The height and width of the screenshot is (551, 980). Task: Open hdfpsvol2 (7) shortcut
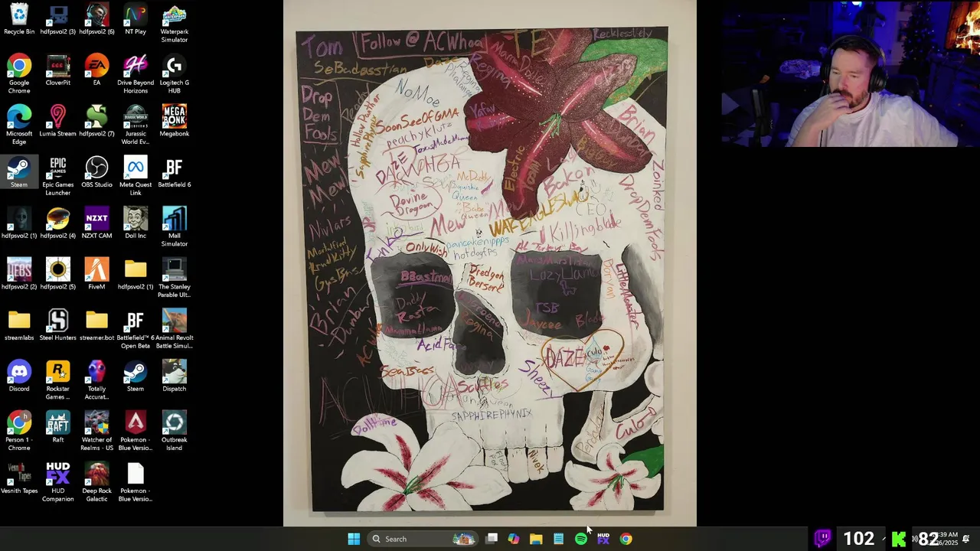96,122
